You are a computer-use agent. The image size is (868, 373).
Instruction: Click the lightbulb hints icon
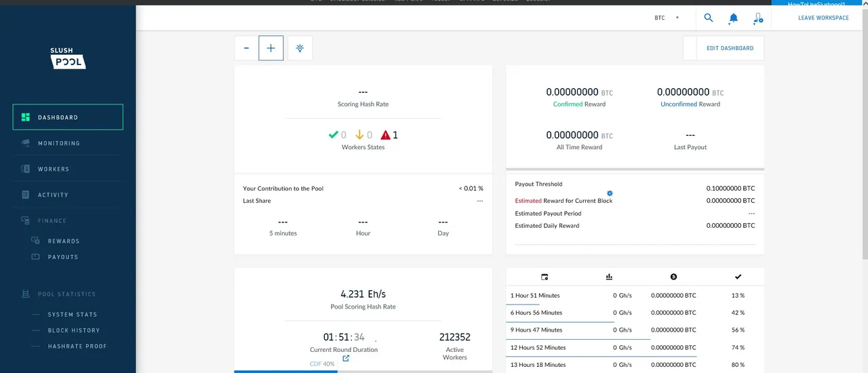[x=300, y=48]
